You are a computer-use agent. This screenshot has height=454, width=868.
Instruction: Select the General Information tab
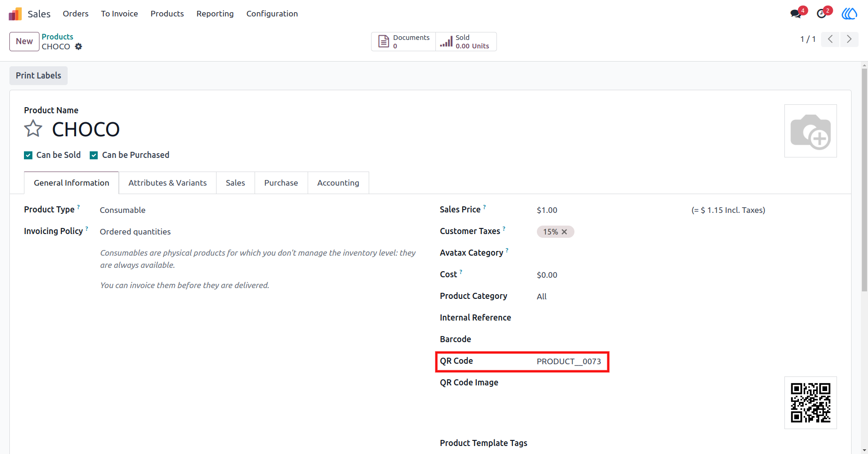point(71,183)
